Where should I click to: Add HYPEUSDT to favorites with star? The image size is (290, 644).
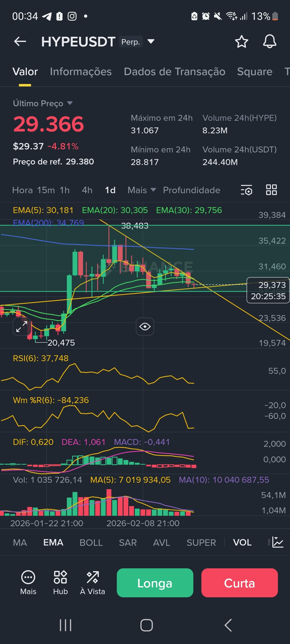click(x=241, y=42)
